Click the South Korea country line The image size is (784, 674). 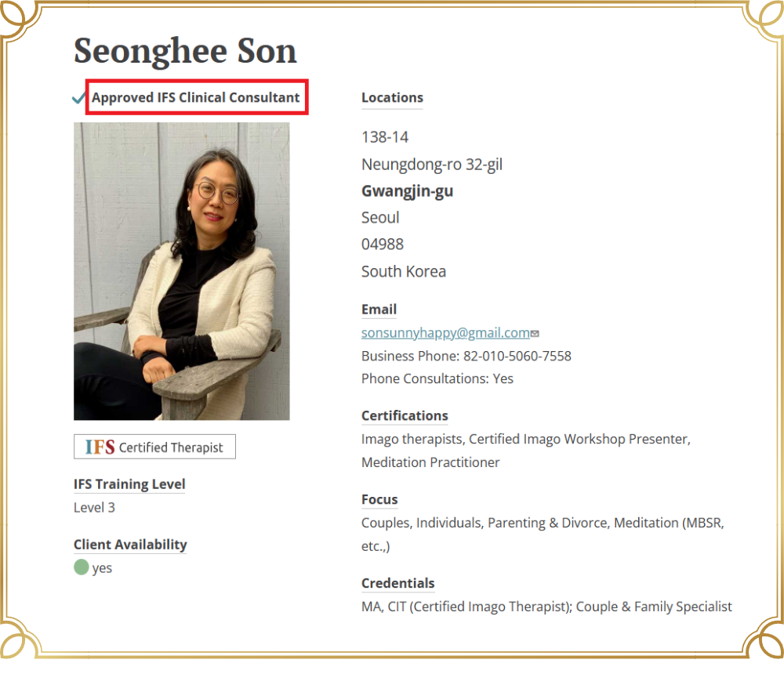tap(403, 272)
